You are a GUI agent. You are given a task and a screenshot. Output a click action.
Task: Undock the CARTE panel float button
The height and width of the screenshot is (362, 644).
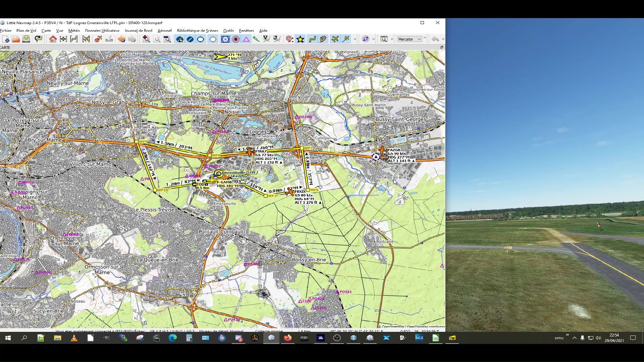[x=442, y=47]
